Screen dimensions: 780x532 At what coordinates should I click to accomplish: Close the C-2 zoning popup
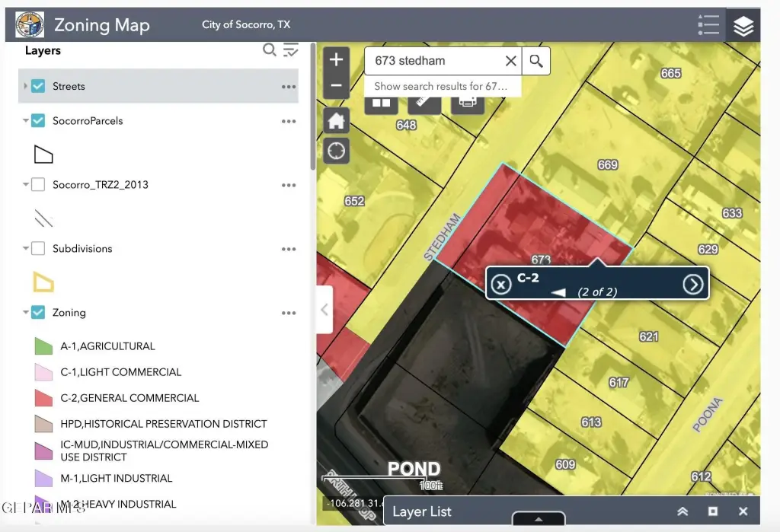click(500, 284)
